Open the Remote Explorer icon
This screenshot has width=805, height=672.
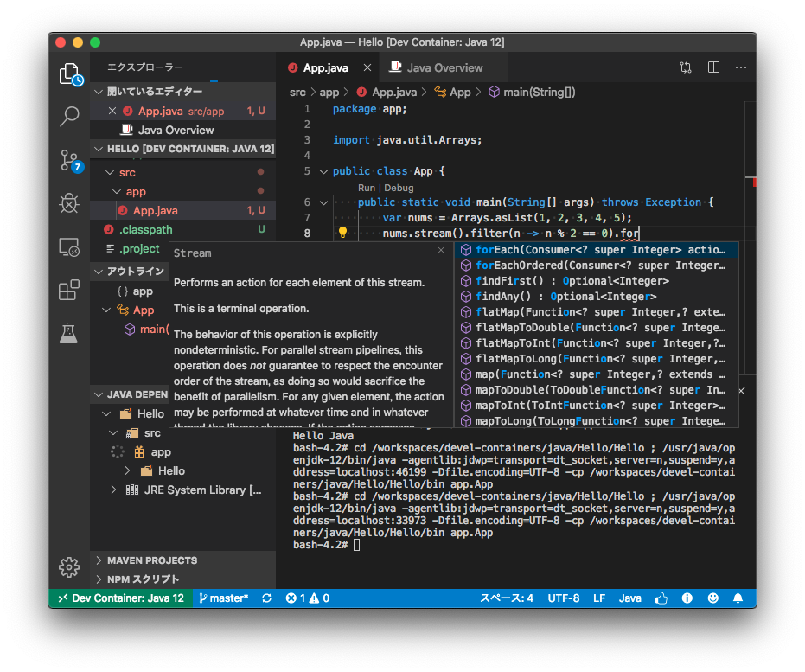point(69,247)
